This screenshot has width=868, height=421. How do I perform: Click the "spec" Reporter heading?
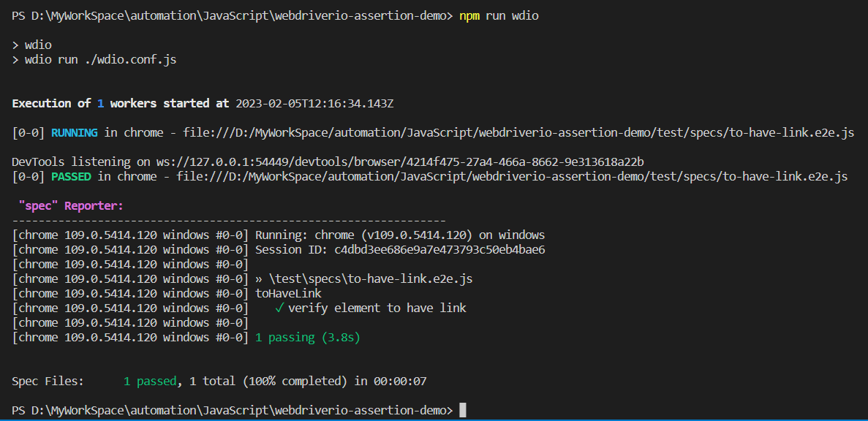tap(70, 206)
